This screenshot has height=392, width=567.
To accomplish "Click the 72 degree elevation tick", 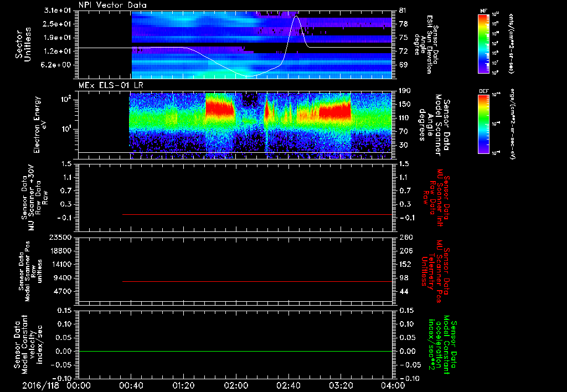I will click(x=403, y=51).
